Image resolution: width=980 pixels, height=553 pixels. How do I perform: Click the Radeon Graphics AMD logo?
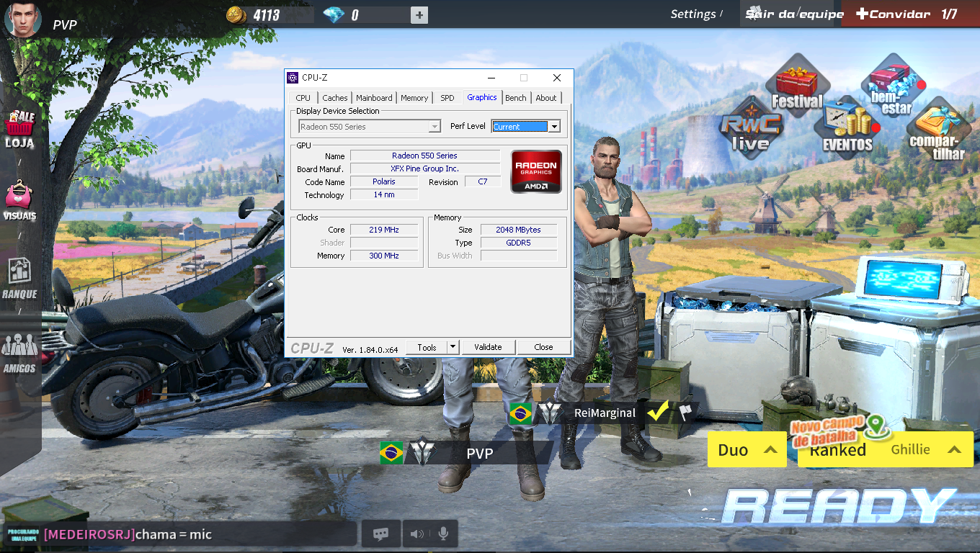click(536, 171)
